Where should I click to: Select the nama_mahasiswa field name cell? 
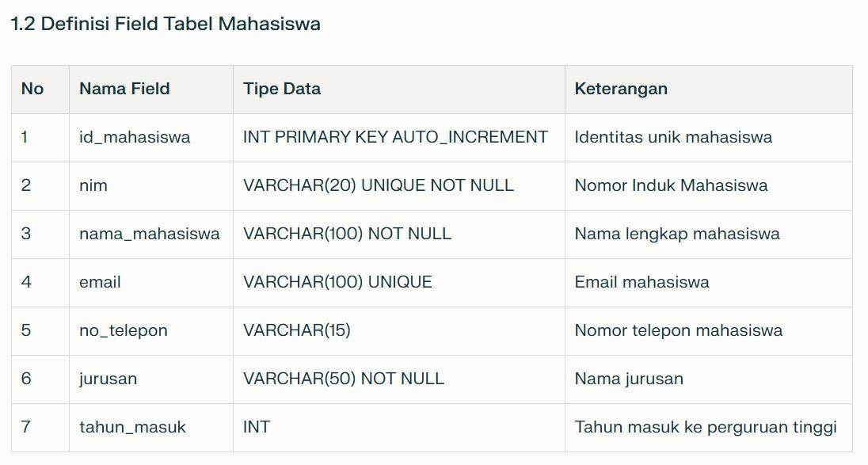coord(150,234)
